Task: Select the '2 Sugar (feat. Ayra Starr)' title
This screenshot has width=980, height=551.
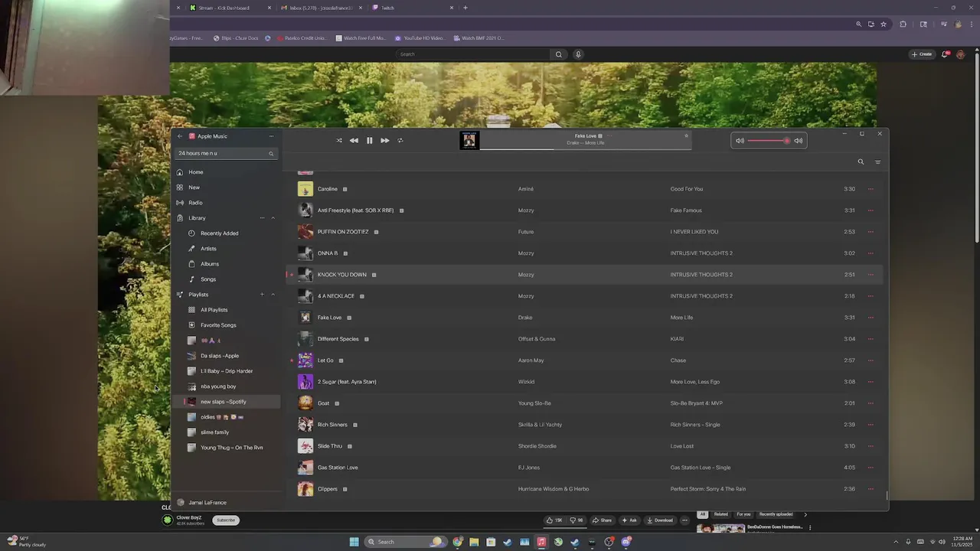Action: point(347,382)
